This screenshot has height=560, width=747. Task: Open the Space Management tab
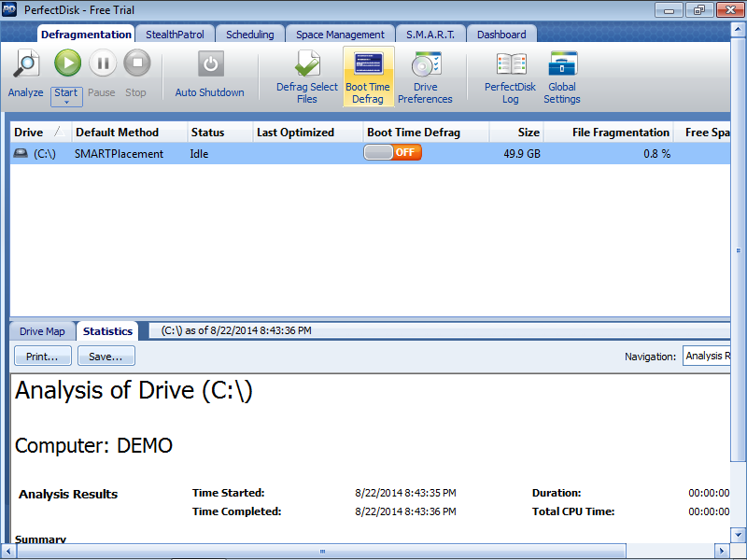pyautogui.click(x=340, y=35)
